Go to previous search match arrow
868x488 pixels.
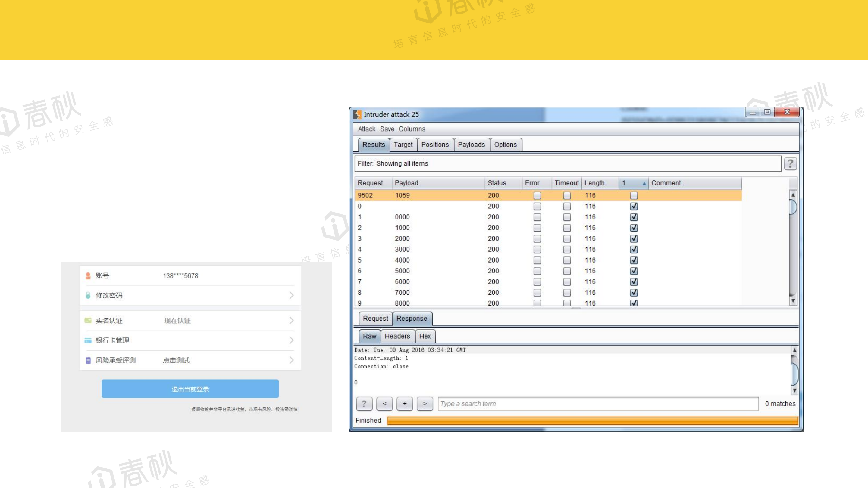click(x=384, y=403)
